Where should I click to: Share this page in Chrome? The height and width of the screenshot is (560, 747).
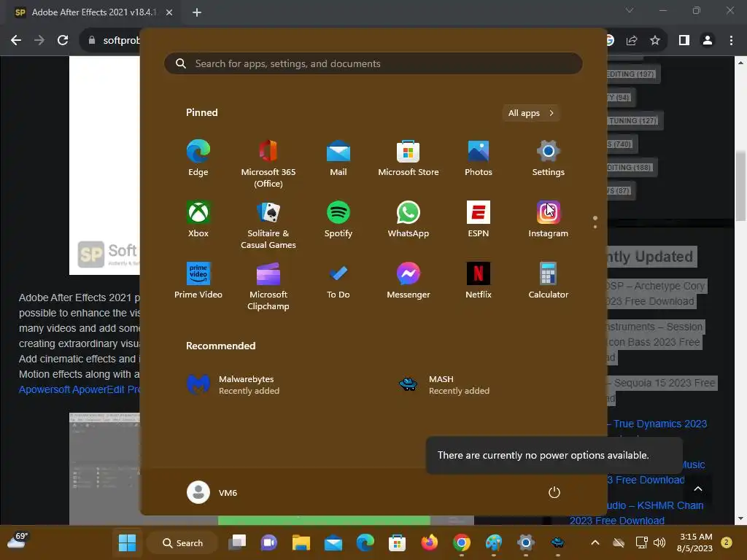point(632,41)
